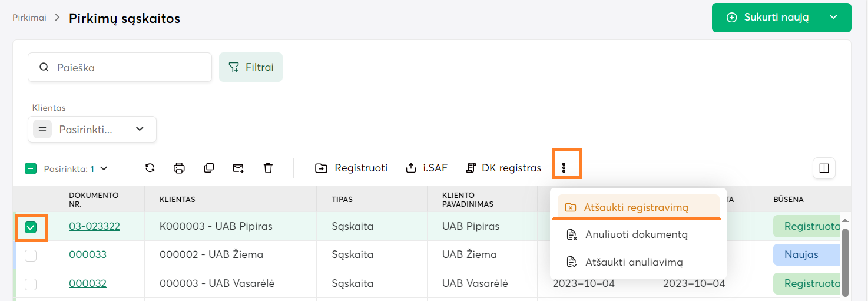Delete the selected invoice with trash icon

pyautogui.click(x=268, y=168)
